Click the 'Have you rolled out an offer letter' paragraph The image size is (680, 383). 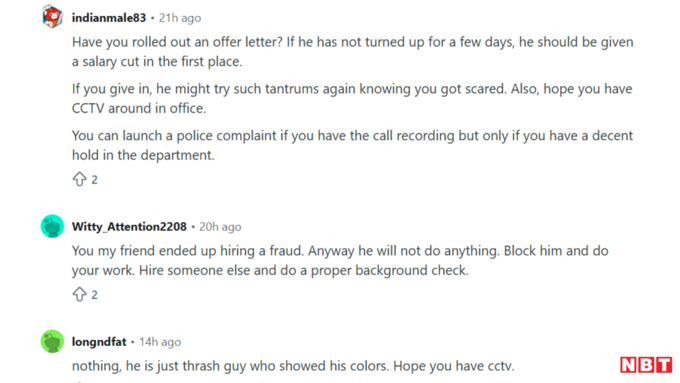point(353,52)
